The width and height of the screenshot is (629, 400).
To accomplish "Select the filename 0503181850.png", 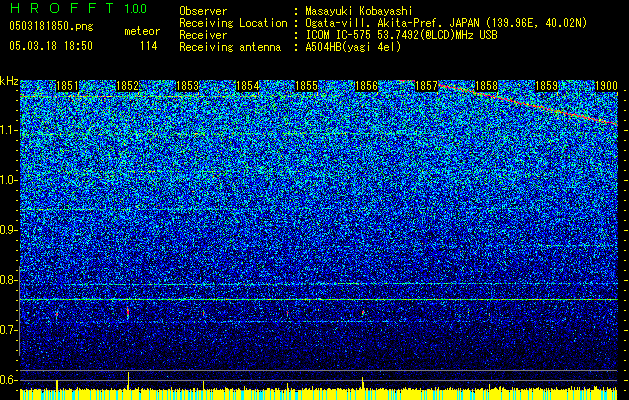I will coord(51,26).
